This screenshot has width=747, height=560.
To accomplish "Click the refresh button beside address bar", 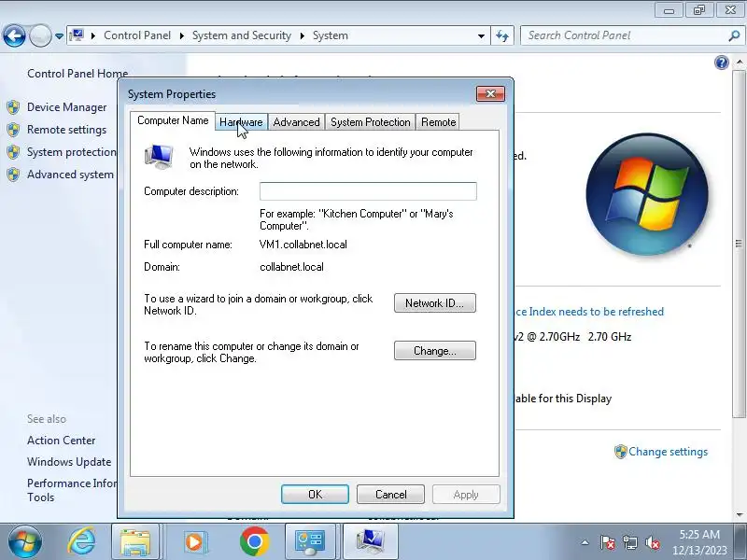I will click(502, 35).
